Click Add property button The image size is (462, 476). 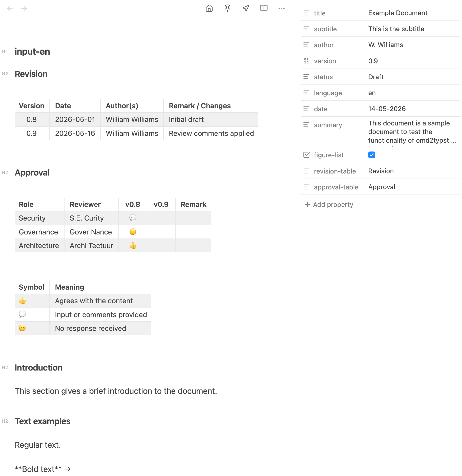click(329, 204)
